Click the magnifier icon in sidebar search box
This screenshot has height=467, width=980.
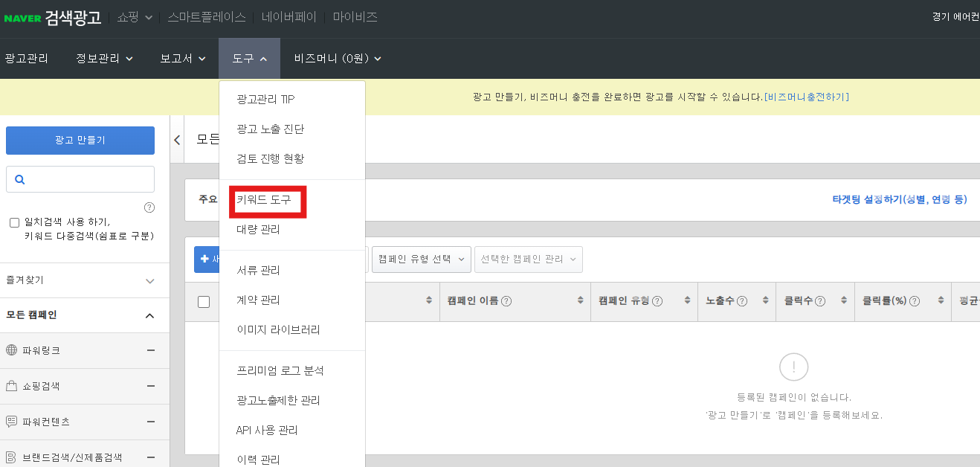pos(19,179)
